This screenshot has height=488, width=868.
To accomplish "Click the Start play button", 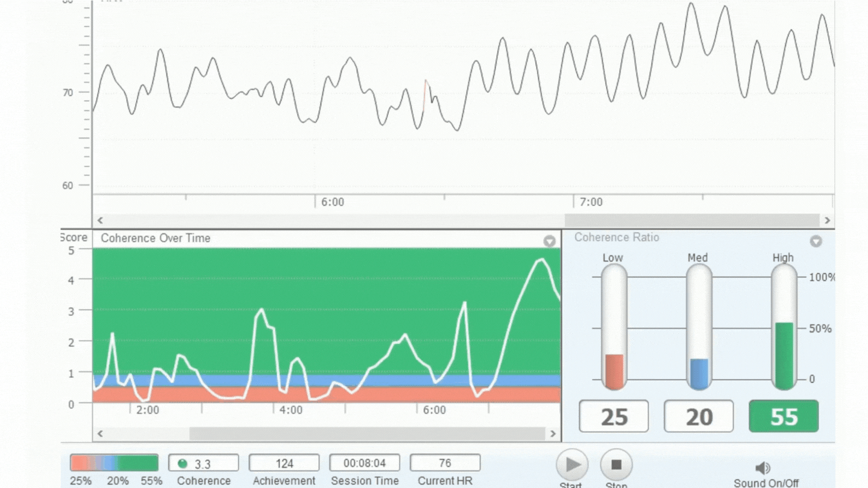I will (x=572, y=465).
